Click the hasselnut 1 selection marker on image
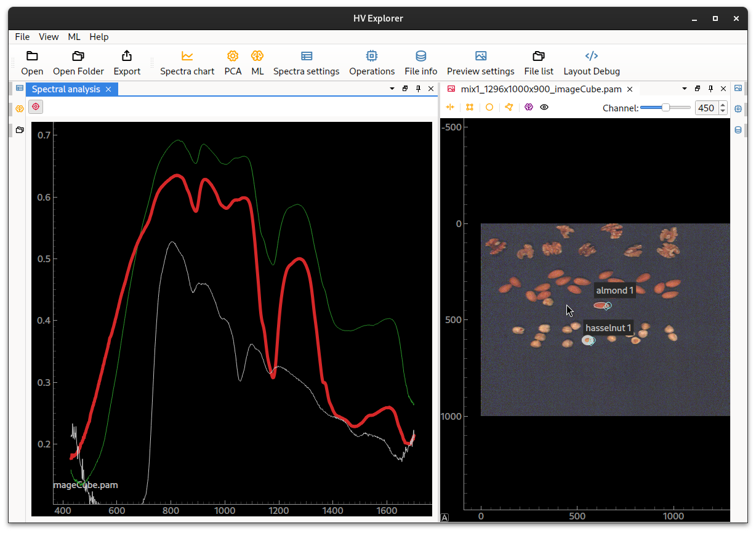 (589, 340)
